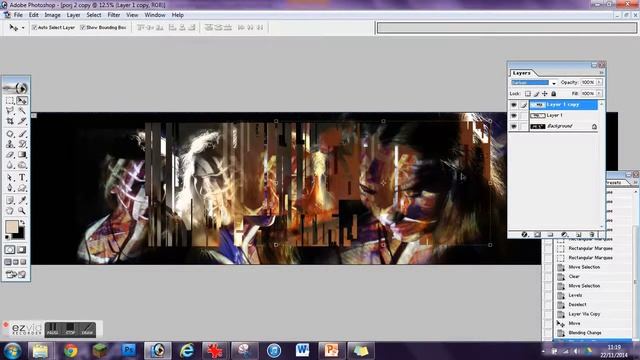Open the Select menu
The image size is (640, 360).
pos(94,15)
